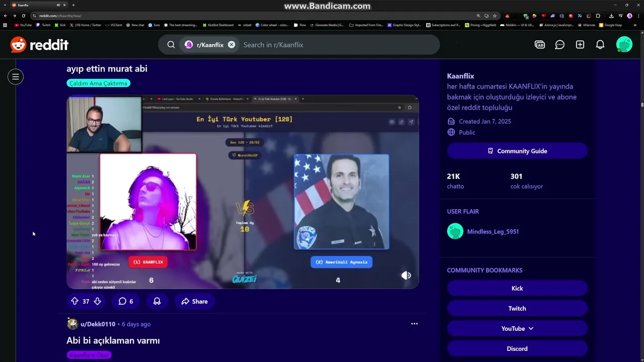This screenshot has width=644, height=362.
Task: Open the tab search dropdown arrow
Action: pyautogui.click(x=5, y=5)
